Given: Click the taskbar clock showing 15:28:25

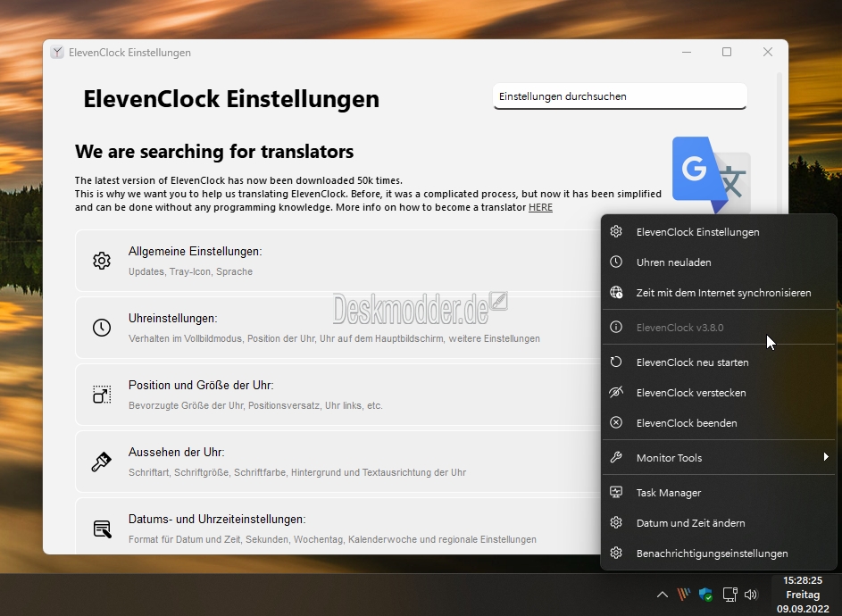Looking at the screenshot, I should point(803,595).
